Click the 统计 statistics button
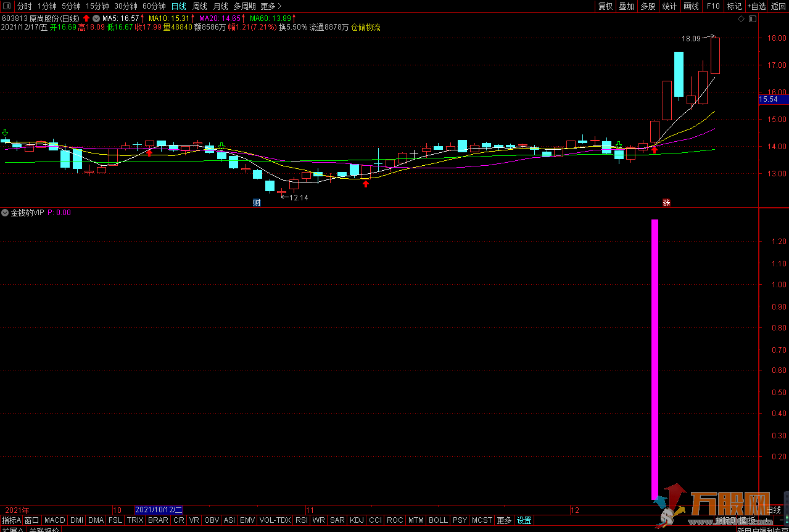This screenshot has width=789, height=532. 669,6
